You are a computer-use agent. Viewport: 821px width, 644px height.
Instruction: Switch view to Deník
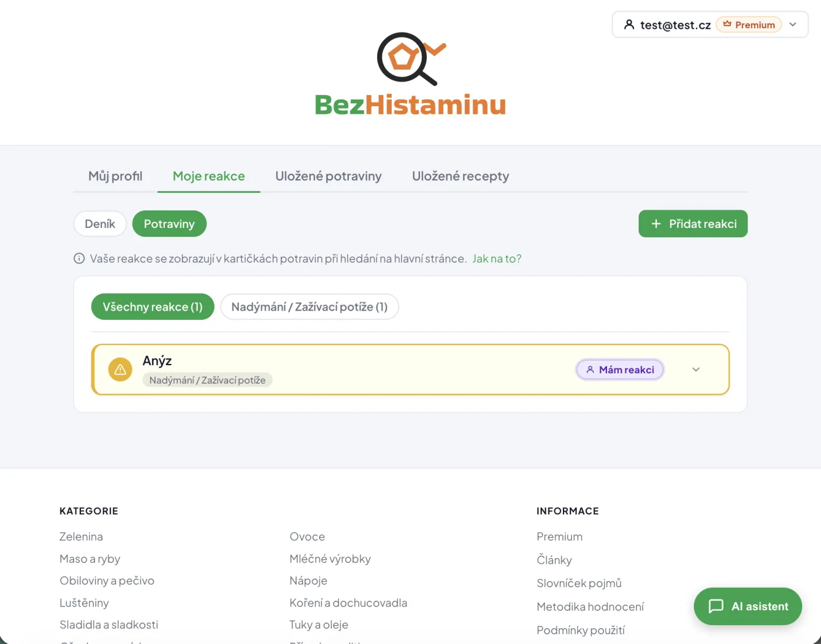click(x=100, y=224)
